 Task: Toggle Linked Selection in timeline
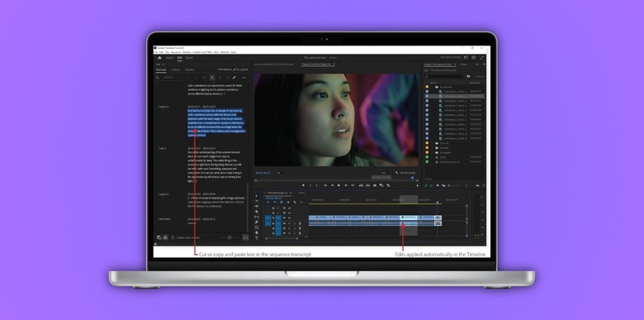click(282, 202)
